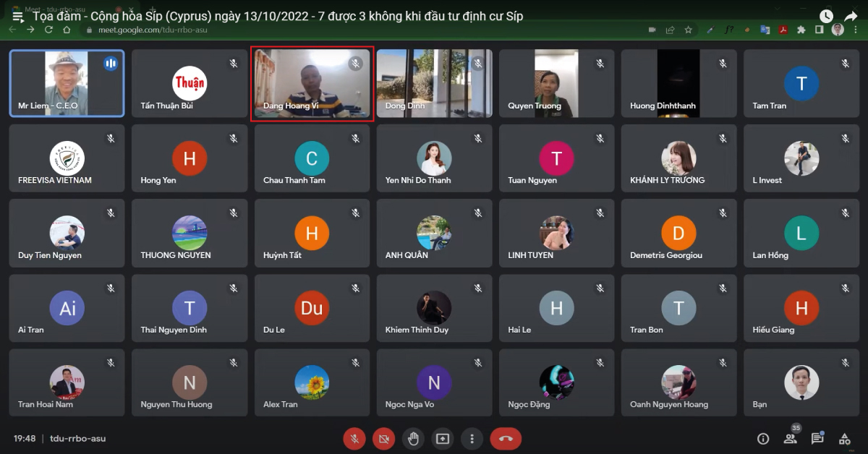This screenshot has width=868, height=454.
Task: Open the playlist icon beside the video title
Action: tap(17, 16)
